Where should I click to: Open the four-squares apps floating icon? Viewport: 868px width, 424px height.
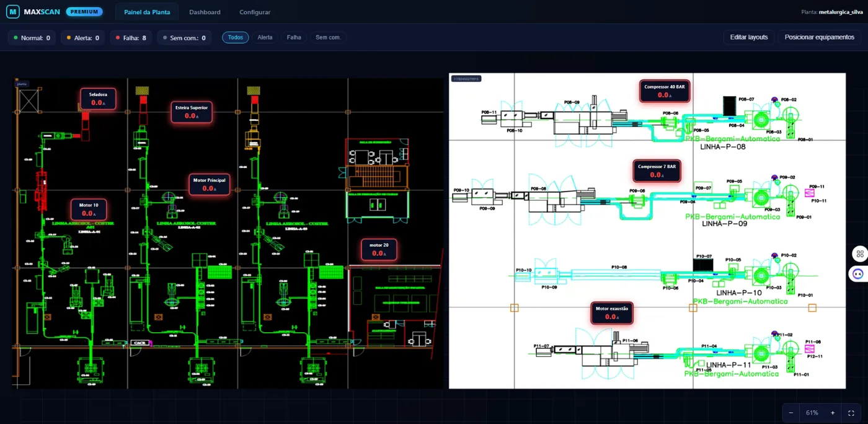(x=859, y=254)
